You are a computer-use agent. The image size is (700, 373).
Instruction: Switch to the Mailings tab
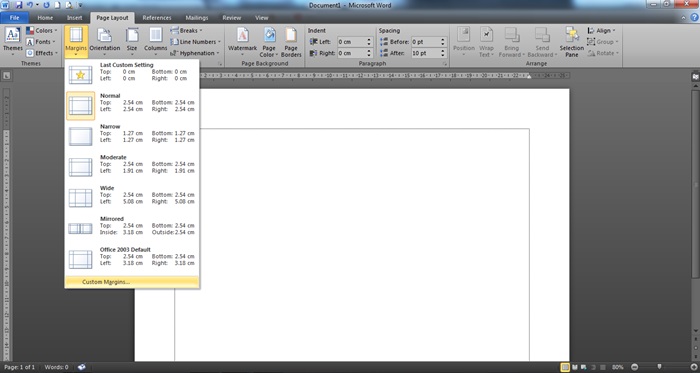pyautogui.click(x=197, y=18)
